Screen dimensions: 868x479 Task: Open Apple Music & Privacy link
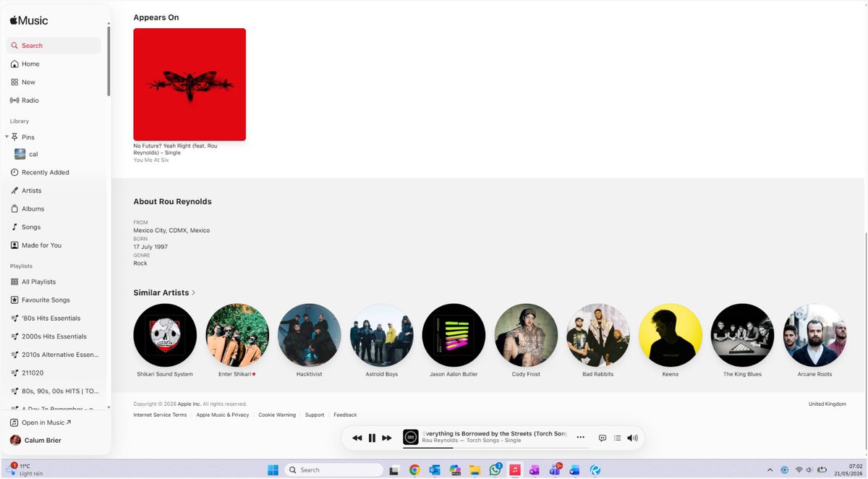[223, 415]
